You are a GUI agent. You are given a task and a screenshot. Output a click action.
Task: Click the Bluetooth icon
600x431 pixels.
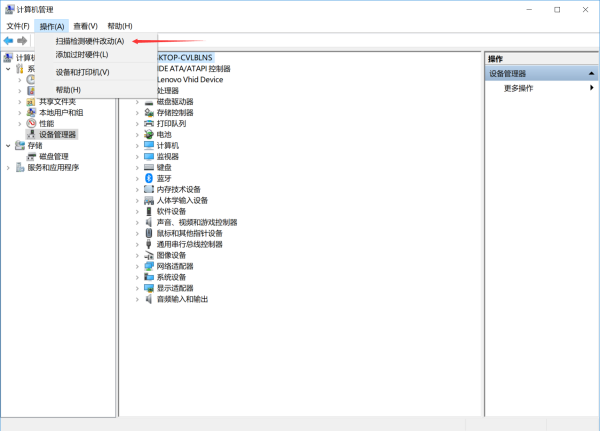(x=149, y=178)
